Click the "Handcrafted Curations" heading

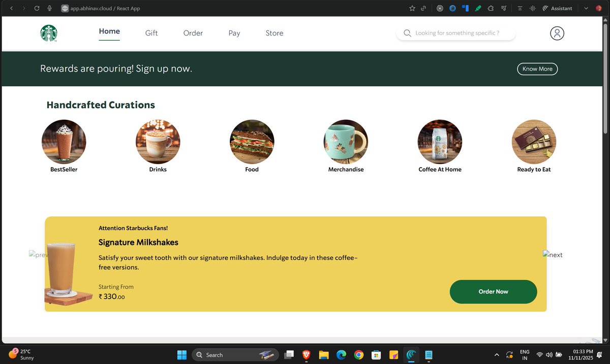[101, 105]
